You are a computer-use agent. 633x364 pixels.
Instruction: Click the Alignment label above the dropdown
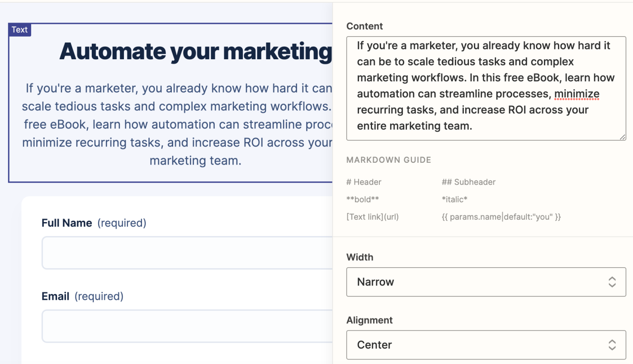pyautogui.click(x=369, y=320)
